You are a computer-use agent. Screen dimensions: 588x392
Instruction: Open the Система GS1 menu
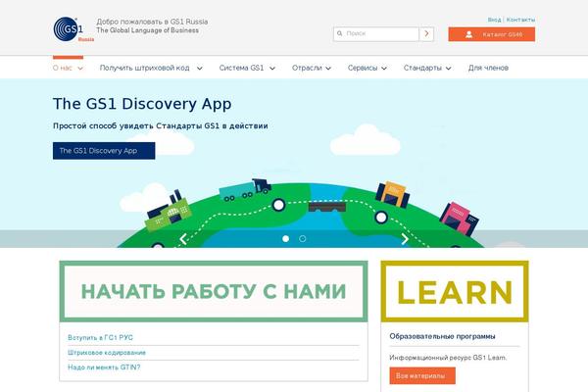(241, 68)
